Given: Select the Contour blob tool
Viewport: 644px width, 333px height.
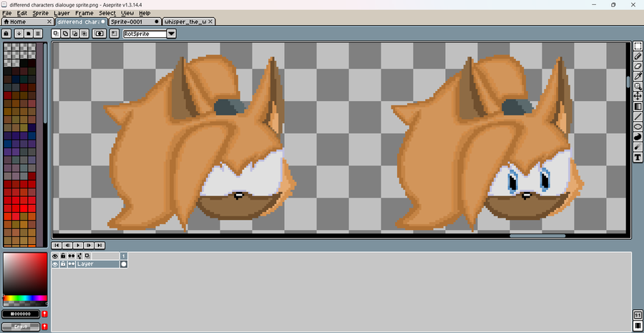Looking at the screenshot, I should pos(638,137).
